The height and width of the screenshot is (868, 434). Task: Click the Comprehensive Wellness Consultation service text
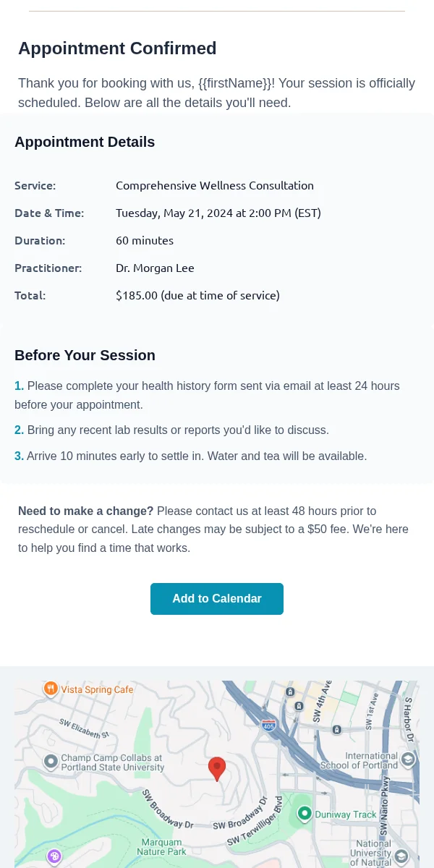tap(215, 185)
